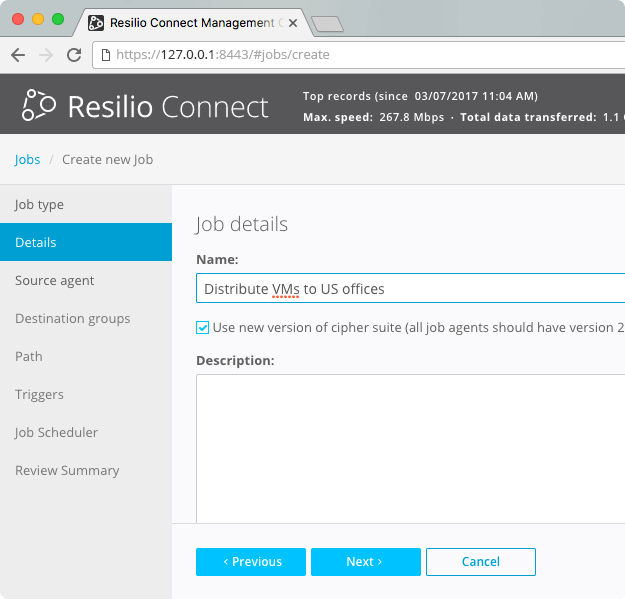Open the Review Summary step

coord(86,470)
